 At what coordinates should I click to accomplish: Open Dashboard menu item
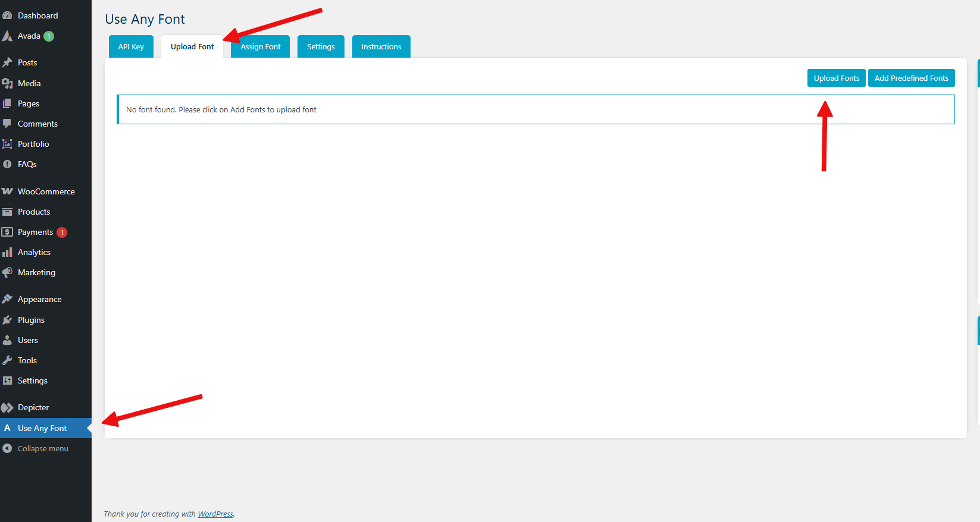tap(38, 15)
